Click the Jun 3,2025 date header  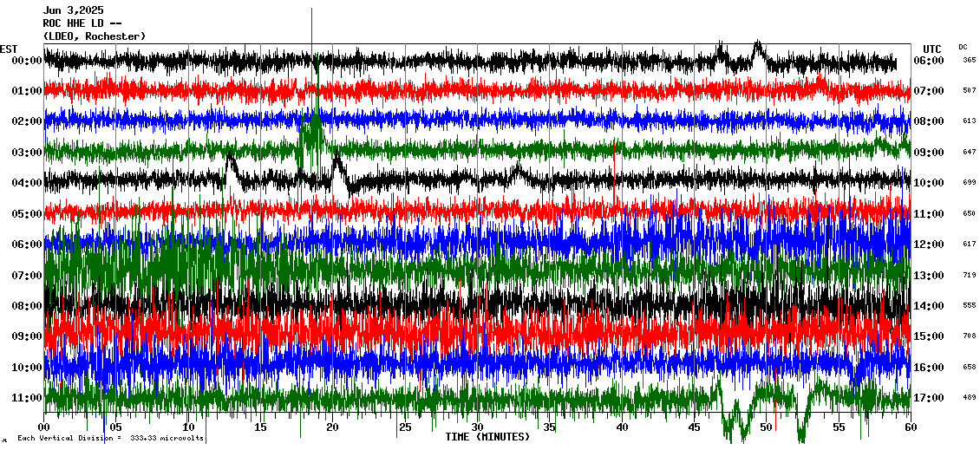point(76,10)
